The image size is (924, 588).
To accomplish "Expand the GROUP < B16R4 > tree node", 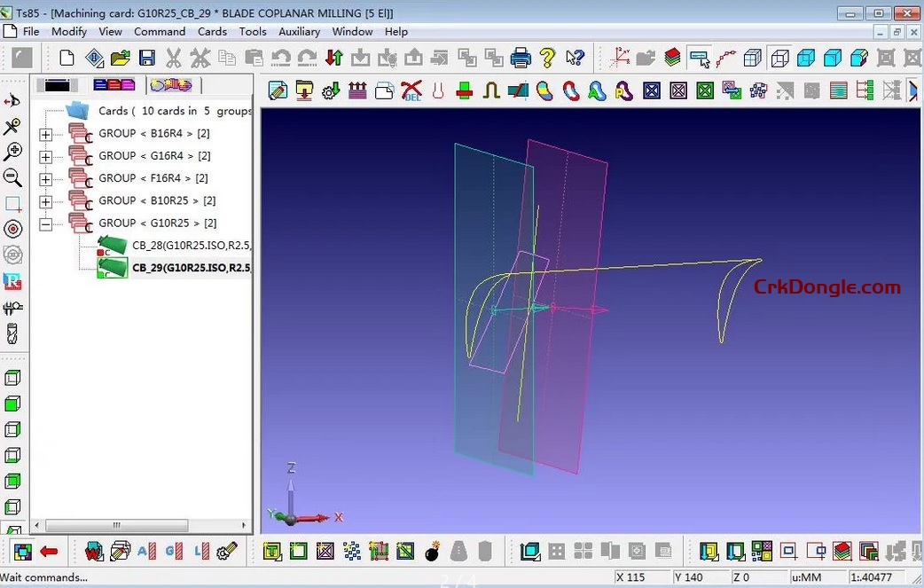I will 45,133.
